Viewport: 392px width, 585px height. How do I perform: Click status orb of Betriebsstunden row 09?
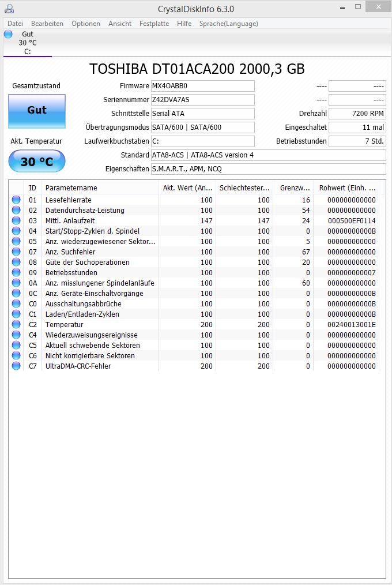tap(16, 273)
